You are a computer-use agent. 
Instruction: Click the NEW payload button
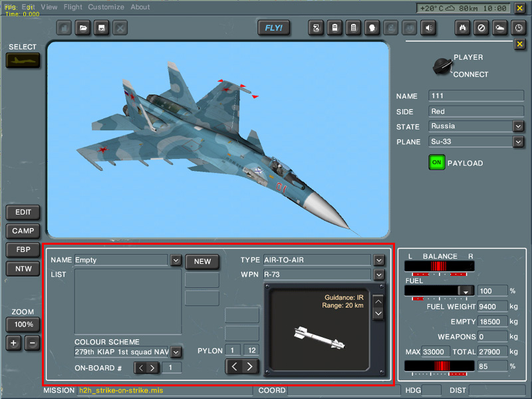[x=202, y=261]
